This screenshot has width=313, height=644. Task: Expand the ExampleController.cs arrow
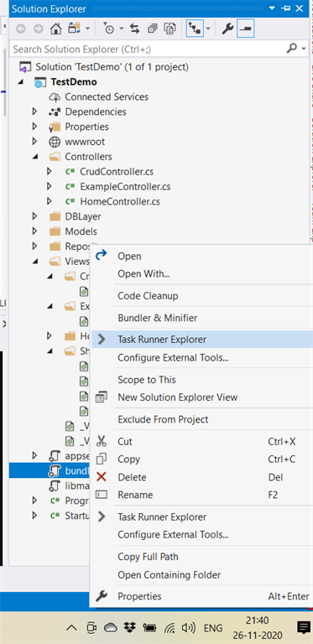click(50, 186)
